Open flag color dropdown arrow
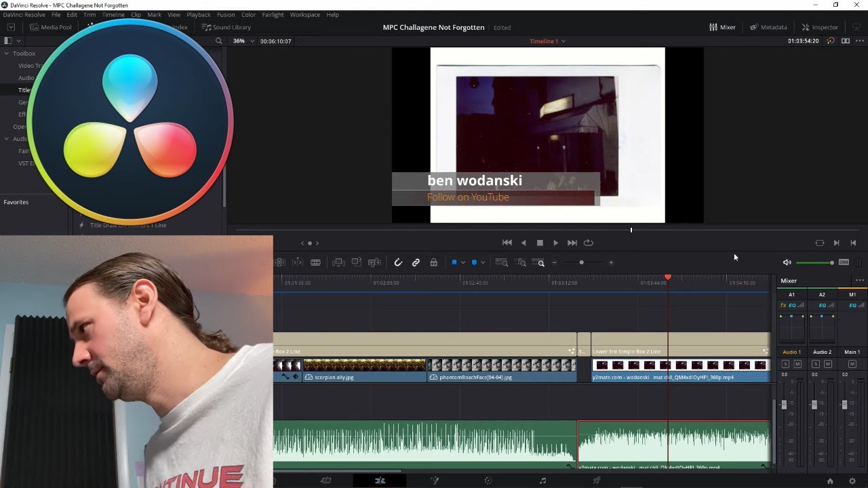The image size is (868, 488). coord(462,263)
